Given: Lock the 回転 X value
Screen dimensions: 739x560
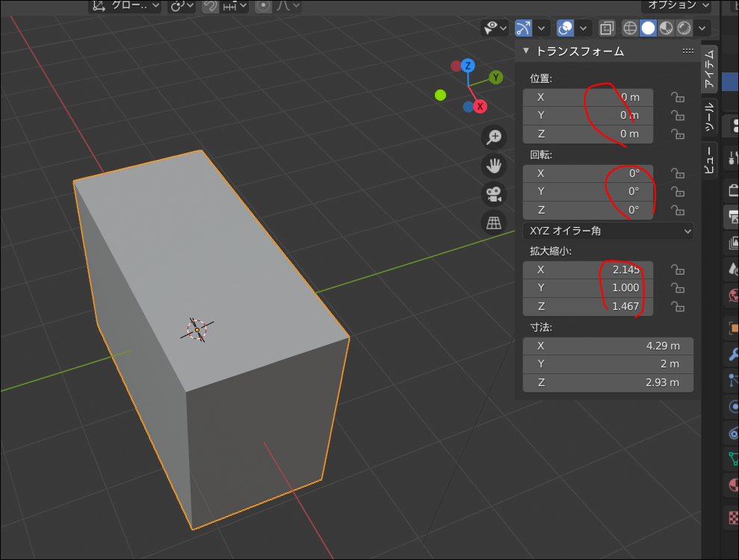Looking at the screenshot, I should [678, 174].
